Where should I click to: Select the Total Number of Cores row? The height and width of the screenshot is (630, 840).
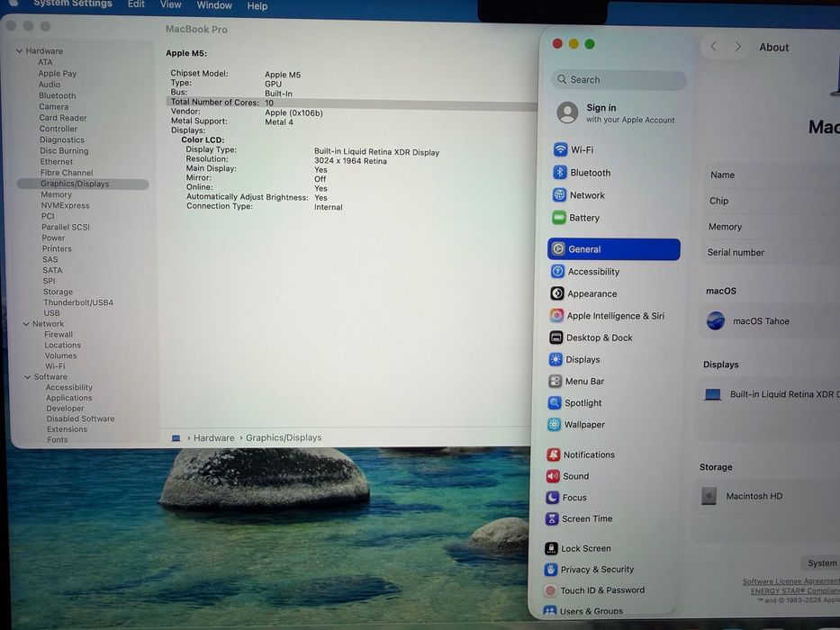(x=351, y=103)
